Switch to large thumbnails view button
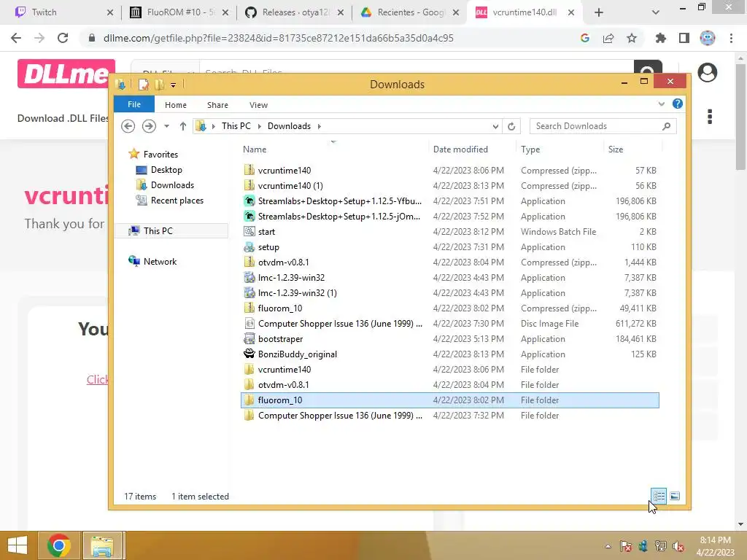This screenshot has height=560, width=747. click(675, 496)
